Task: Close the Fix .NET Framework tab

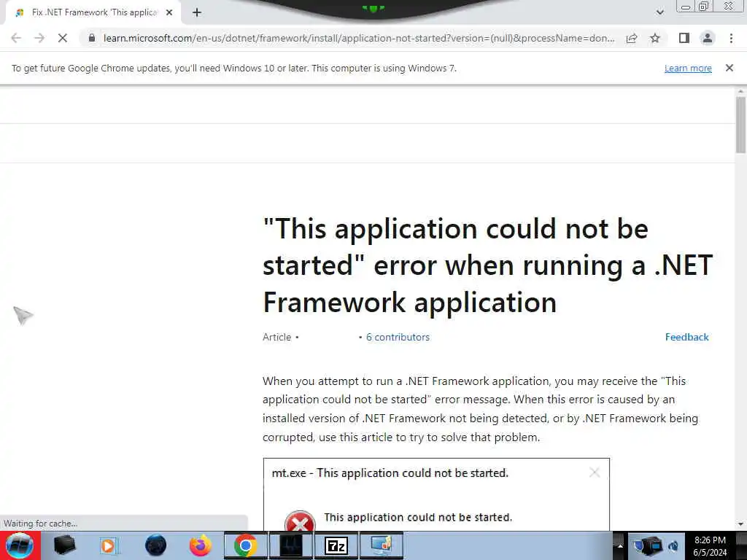Action: point(169,13)
